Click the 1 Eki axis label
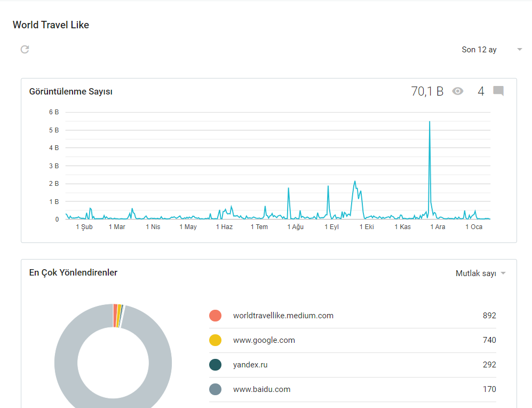The width and height of the screenshot is (532, 408). coord(367,227)
